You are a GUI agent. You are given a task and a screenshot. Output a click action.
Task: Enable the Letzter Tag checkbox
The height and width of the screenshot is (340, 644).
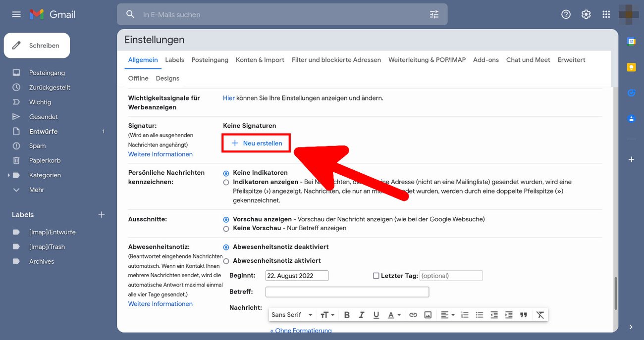tap(376, 275)
